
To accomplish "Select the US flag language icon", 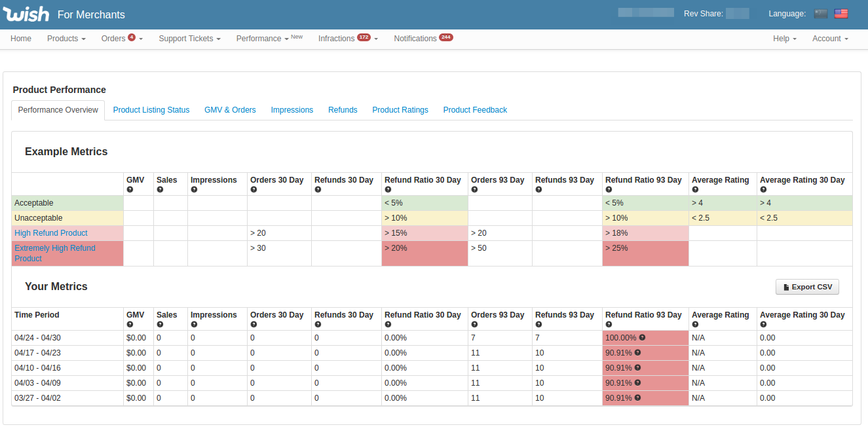I will (x=841, y=14).
